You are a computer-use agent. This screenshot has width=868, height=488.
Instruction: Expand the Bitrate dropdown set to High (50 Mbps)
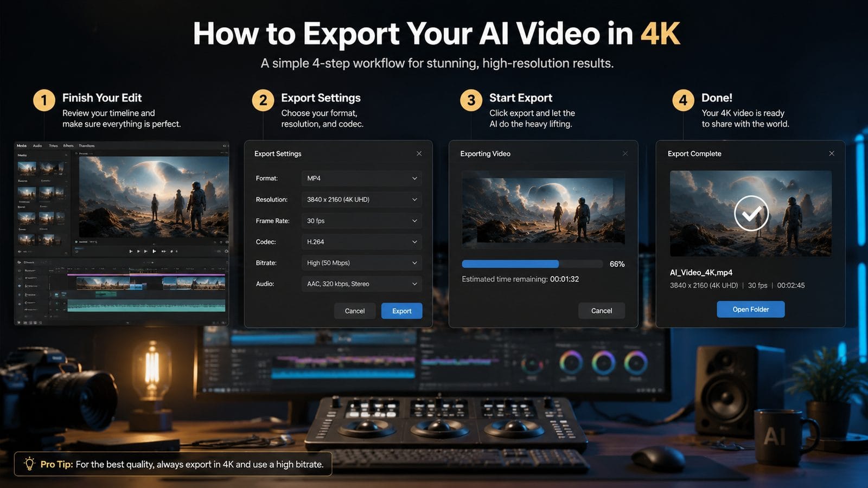361,263
